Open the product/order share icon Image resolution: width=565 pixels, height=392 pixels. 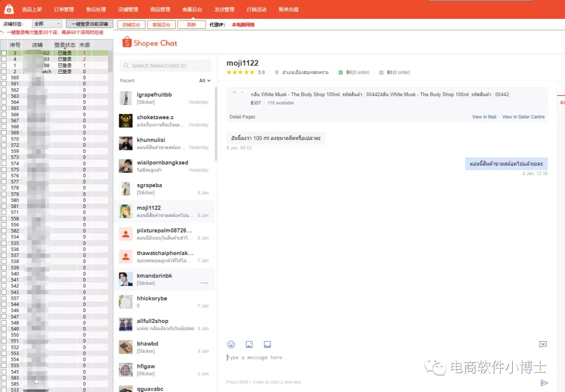(x=267, y=344)
